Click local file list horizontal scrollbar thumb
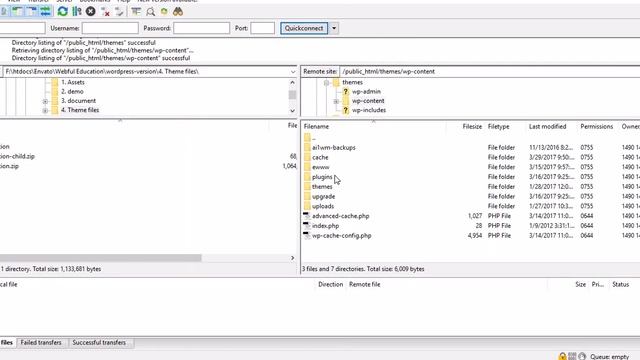The image size is (640, 360). coord(100,258)
